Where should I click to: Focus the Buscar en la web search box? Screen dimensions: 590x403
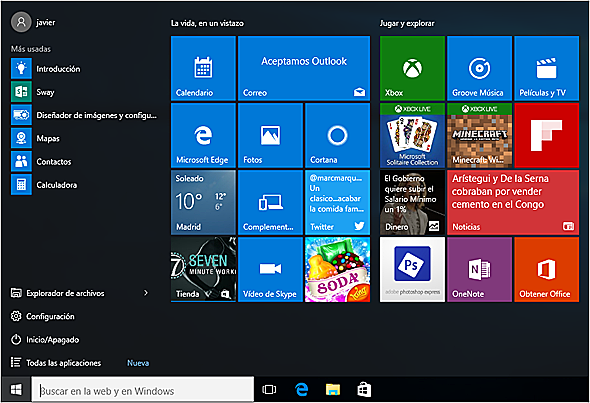pos(143,390)
